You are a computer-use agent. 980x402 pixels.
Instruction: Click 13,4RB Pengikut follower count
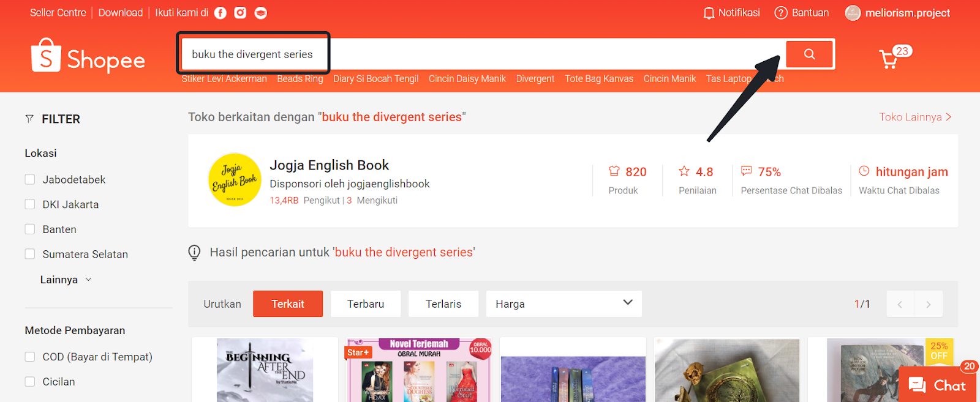click(304, 201)
